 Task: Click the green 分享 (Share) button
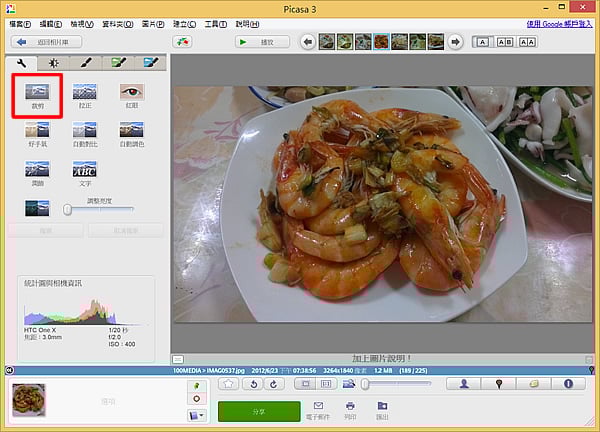(x=259, y=411)
